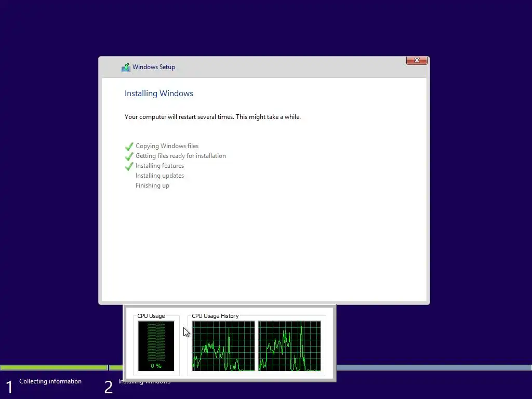Select the Installing features step
Viewport: 532px width, 399px height.
point(160,166)
